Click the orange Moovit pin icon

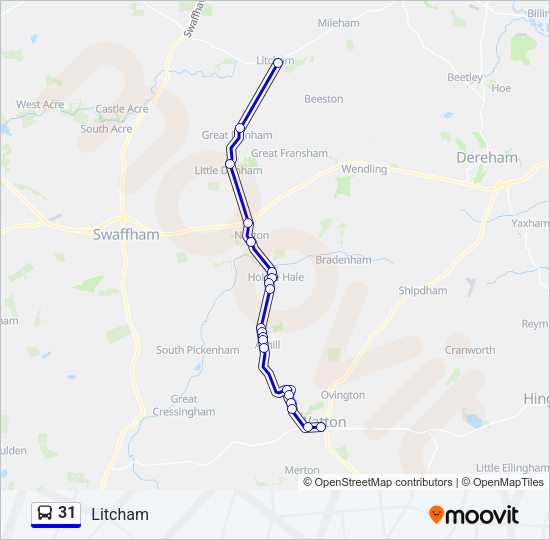click(x=436, y=515)
